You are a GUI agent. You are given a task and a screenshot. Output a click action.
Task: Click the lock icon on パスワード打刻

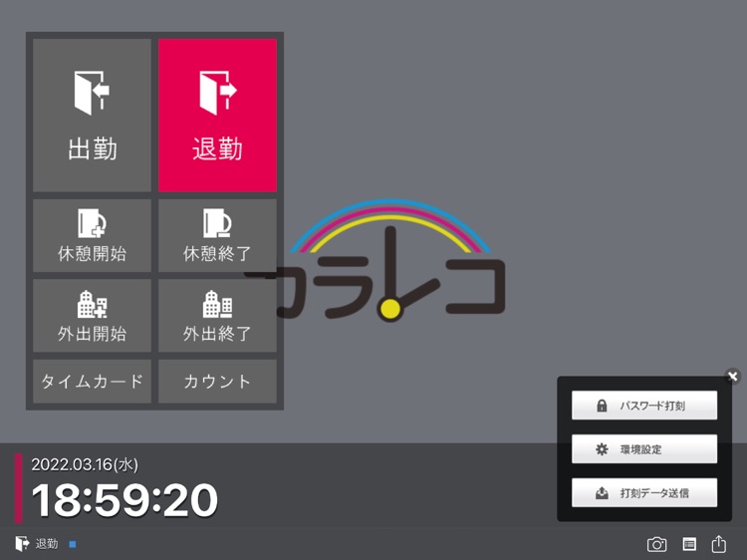(602, 406)
